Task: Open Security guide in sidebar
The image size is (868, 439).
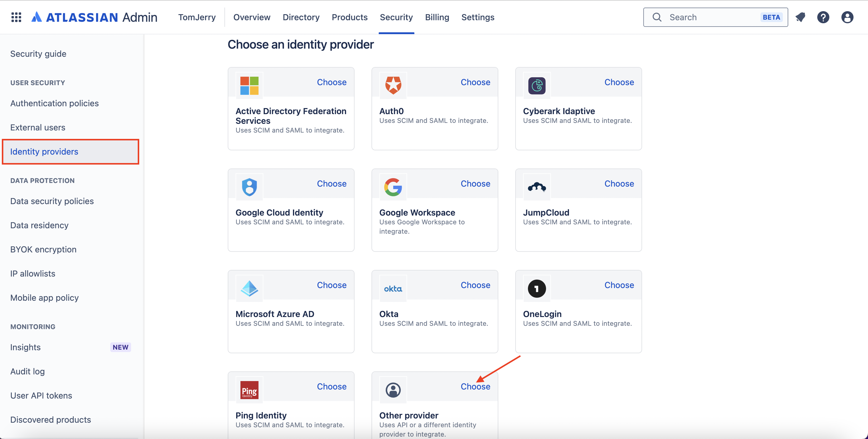Action: (x=38, y=54)
